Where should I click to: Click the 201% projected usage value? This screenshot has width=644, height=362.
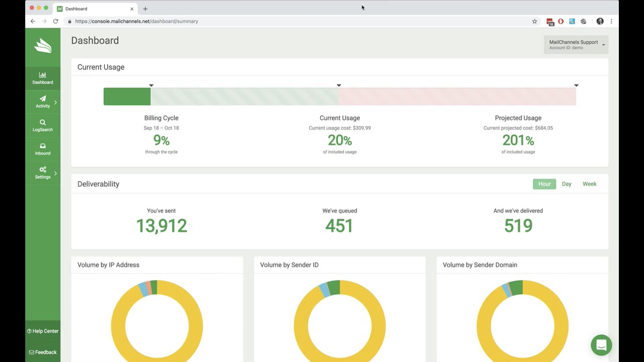click(518, 141)
